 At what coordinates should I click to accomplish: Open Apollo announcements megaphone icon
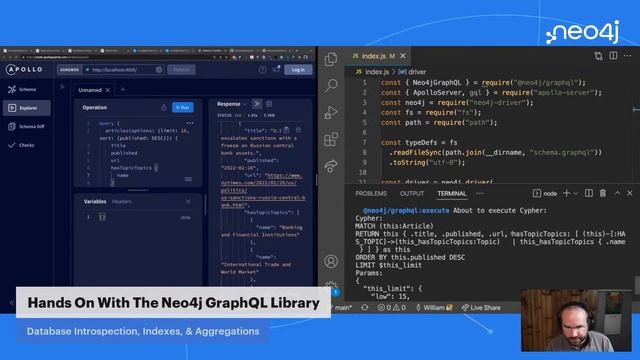pyautogui.click(x=276, y=69)
